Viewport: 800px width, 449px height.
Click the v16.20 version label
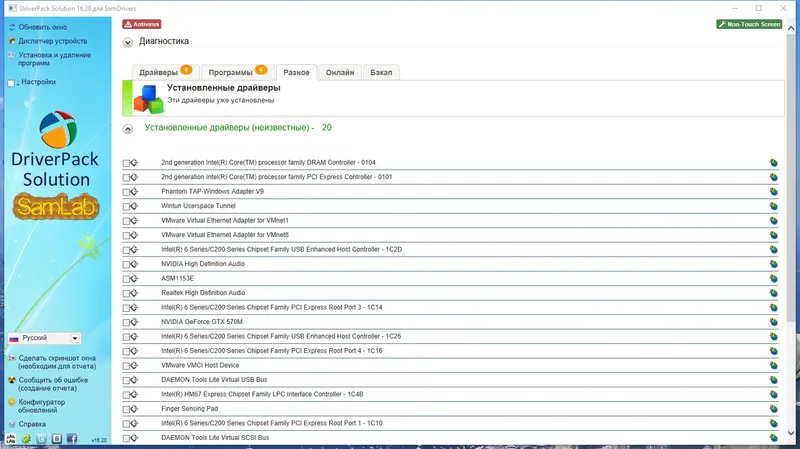tap(99, 440)
